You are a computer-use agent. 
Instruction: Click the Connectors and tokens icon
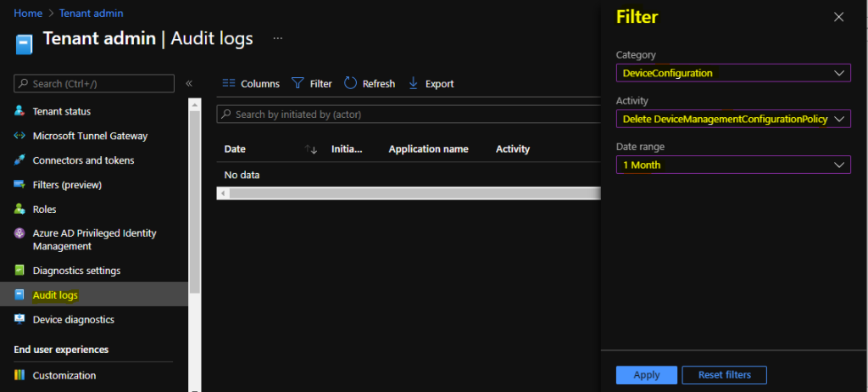click(x=19, y=160)
